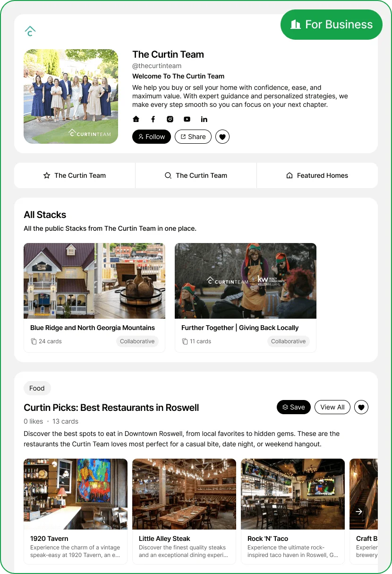
Task: Open the home website icon link
Action: pos(136,119)
